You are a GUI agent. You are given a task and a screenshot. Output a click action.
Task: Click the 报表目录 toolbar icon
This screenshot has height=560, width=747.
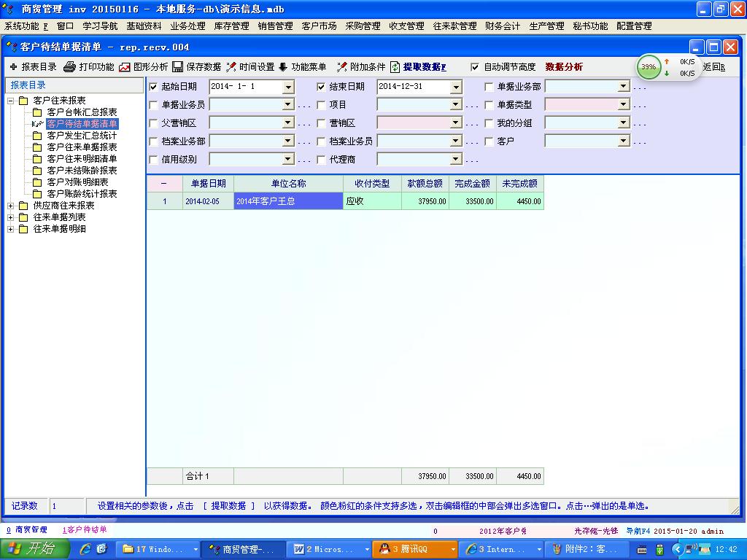coord(13,67)
